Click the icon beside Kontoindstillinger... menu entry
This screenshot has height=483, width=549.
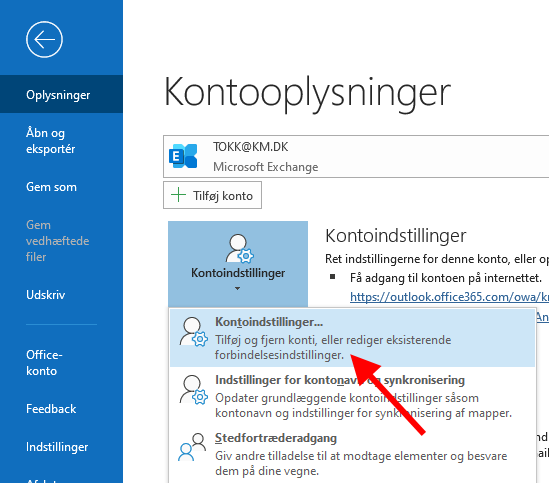[x=193, y=331]
